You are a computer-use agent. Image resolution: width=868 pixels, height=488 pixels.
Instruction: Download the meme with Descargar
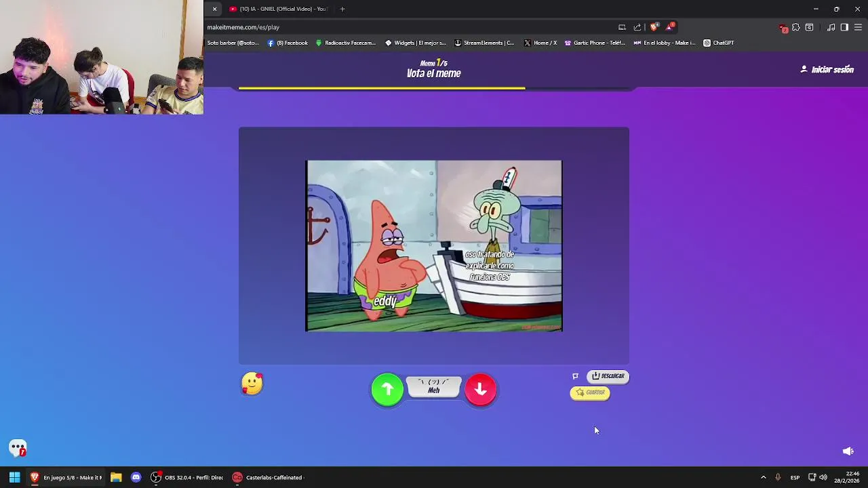pos(608,376)
